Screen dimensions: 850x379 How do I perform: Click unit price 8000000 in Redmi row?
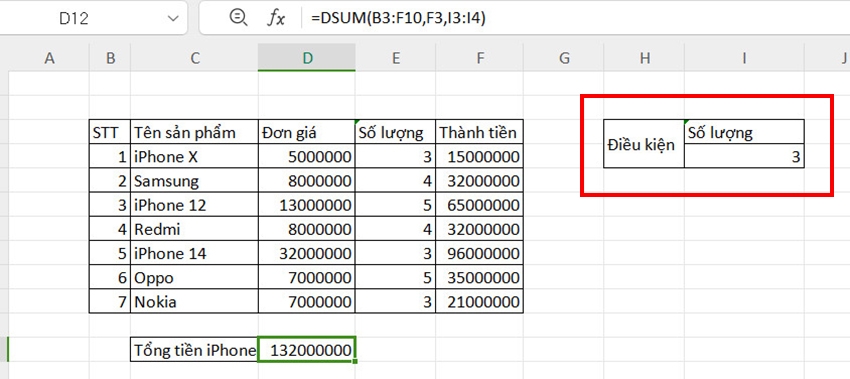pos(307,229)
